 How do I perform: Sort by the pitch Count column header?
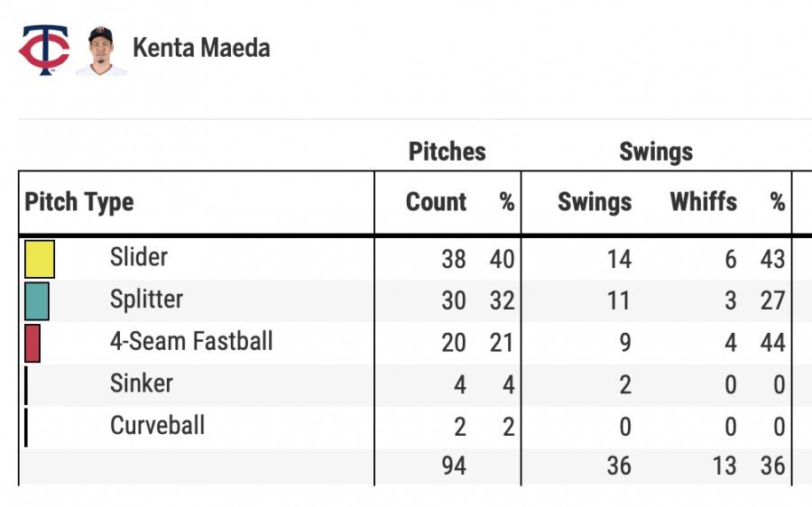[437, 202]
